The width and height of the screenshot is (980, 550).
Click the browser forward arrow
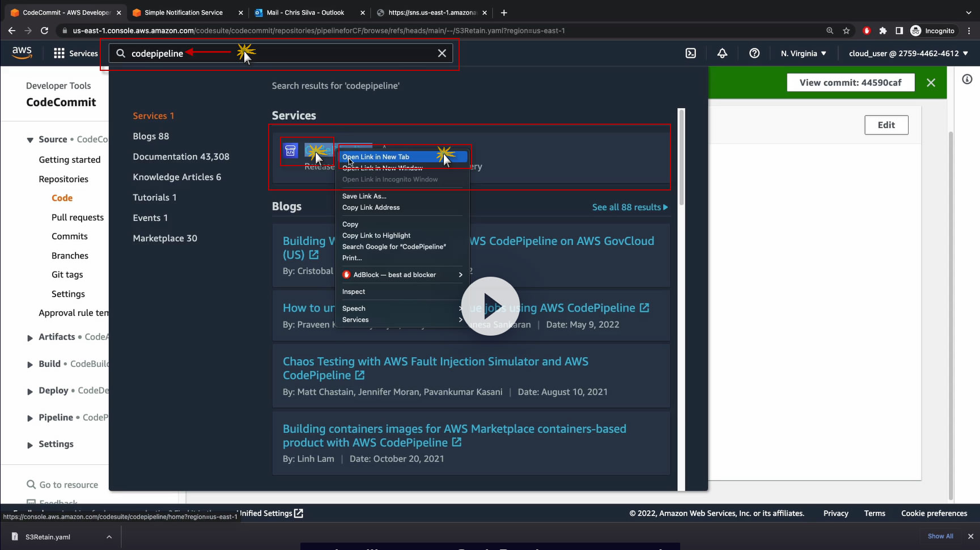pyautogui.click(x=28, y=31)
